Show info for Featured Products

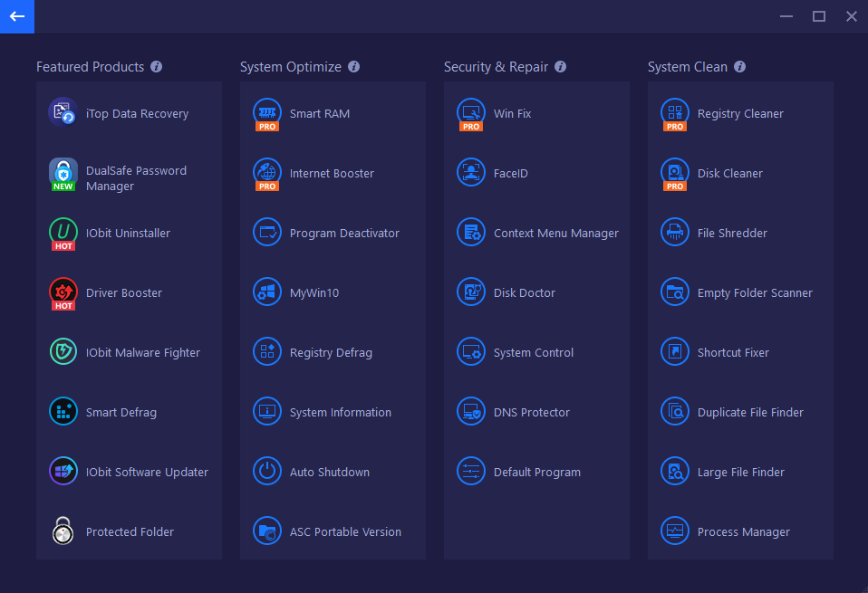click(157, 67)
